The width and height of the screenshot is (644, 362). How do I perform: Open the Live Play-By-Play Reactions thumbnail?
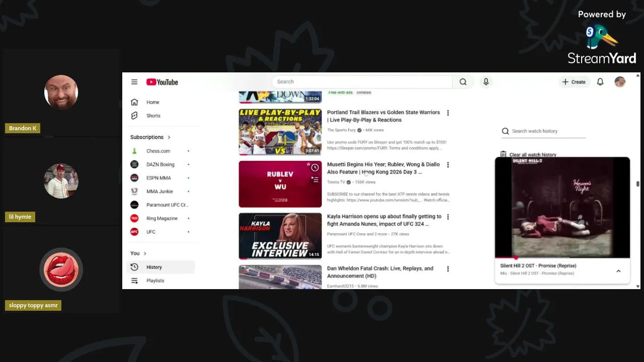(280, 132)
